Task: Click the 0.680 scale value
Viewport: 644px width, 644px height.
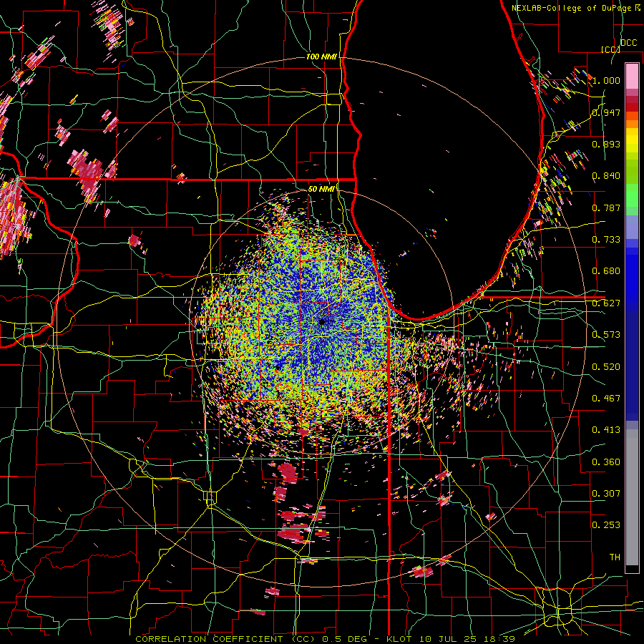Action: 606,271
